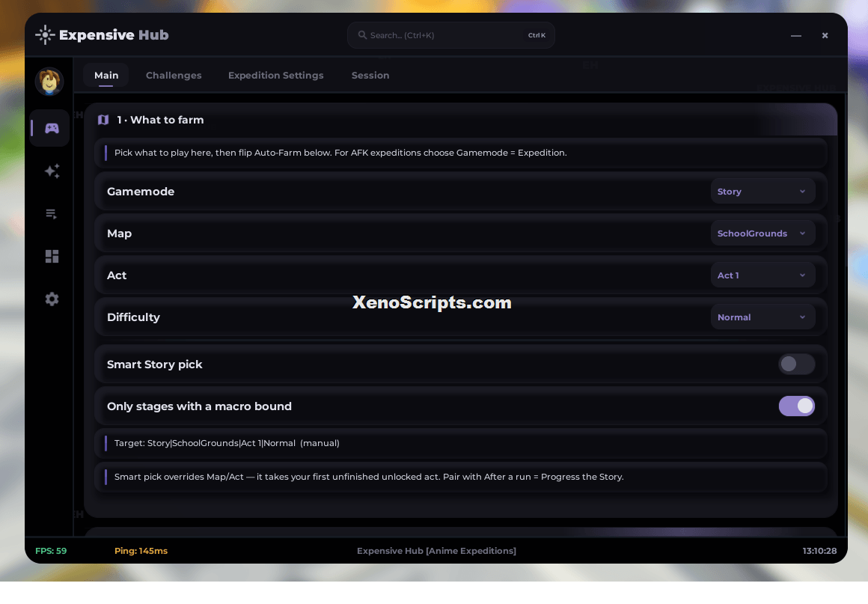
Task: Click the Map row label
Action: tap(119, 234)
